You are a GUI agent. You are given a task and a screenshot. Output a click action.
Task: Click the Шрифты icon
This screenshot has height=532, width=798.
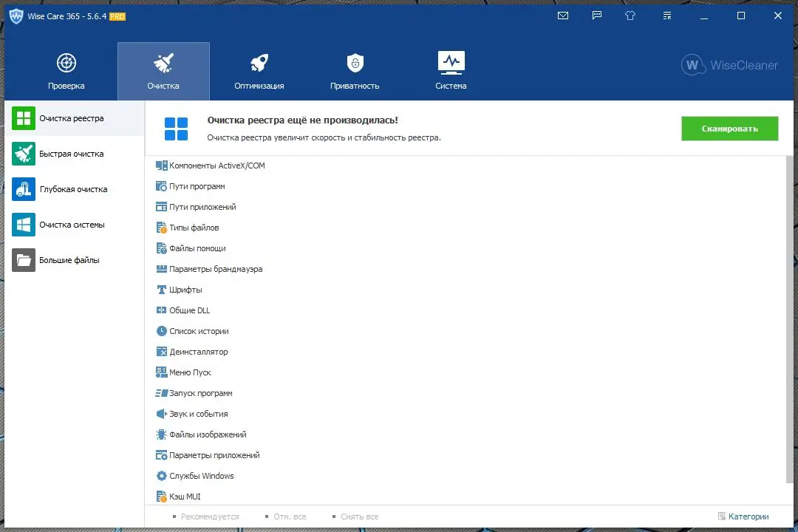pos(161,290)
